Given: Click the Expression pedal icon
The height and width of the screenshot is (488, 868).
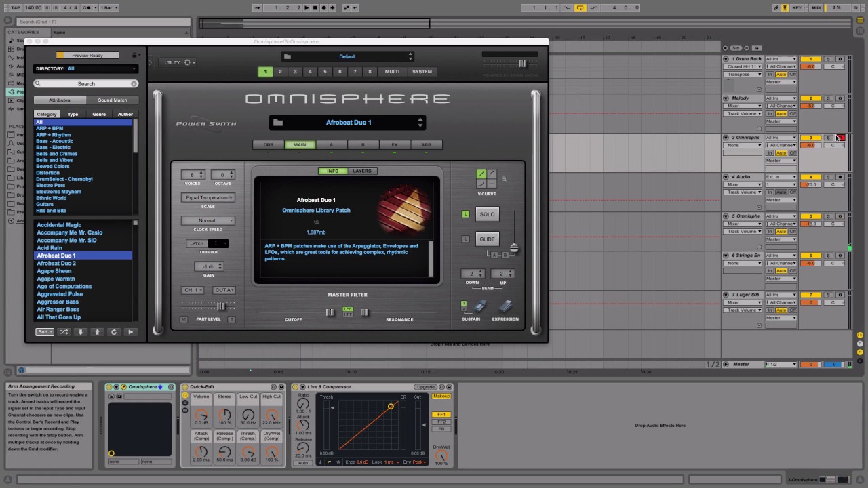Looking at the screenshot, I should coord(506,306).
